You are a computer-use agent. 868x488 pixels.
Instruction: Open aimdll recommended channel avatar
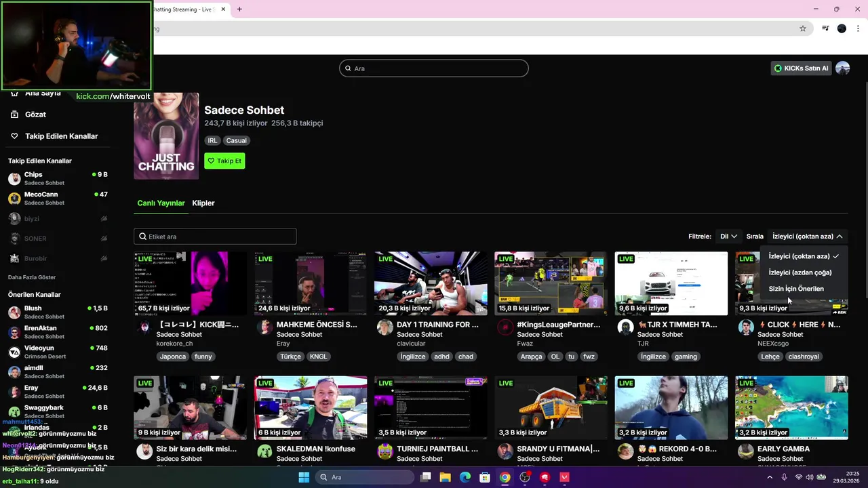[x=14, y=372]
